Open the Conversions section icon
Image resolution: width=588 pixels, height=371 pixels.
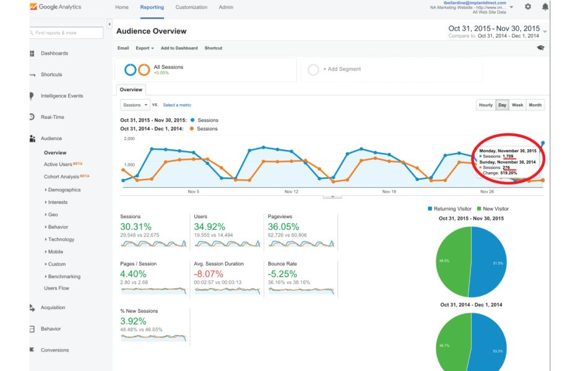[32, 350]
